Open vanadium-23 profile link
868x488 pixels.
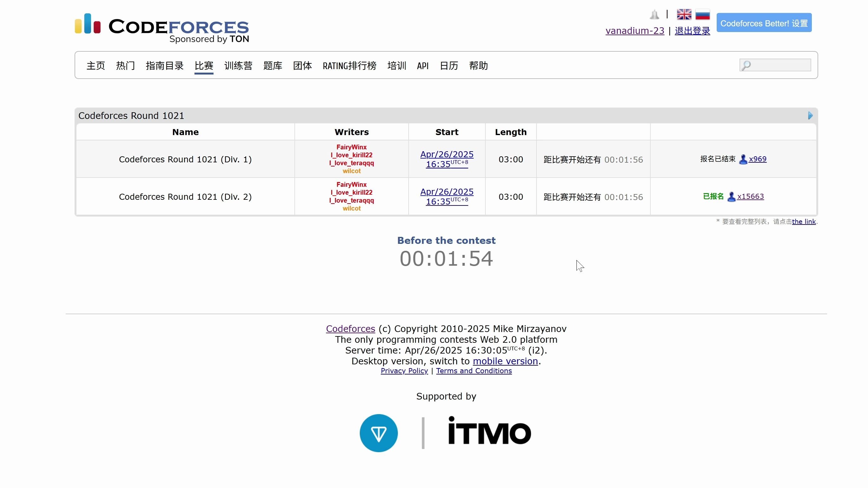click(x=635, y=31)
